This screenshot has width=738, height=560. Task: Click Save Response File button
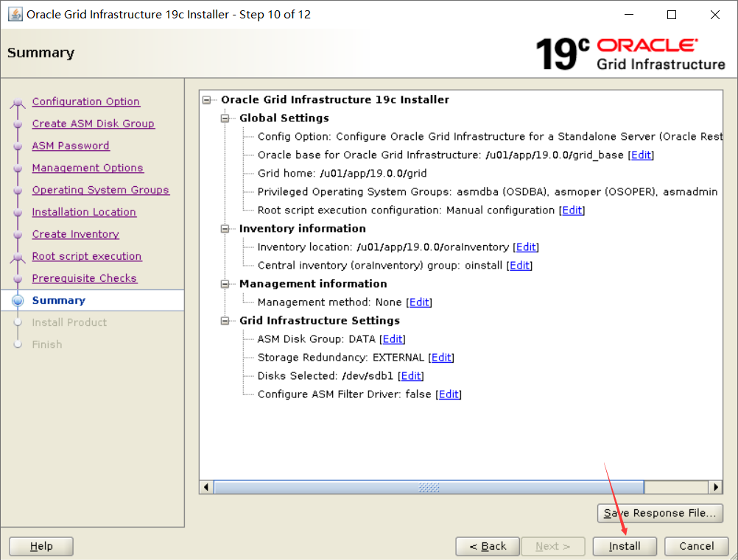click(x=660, y=513)
